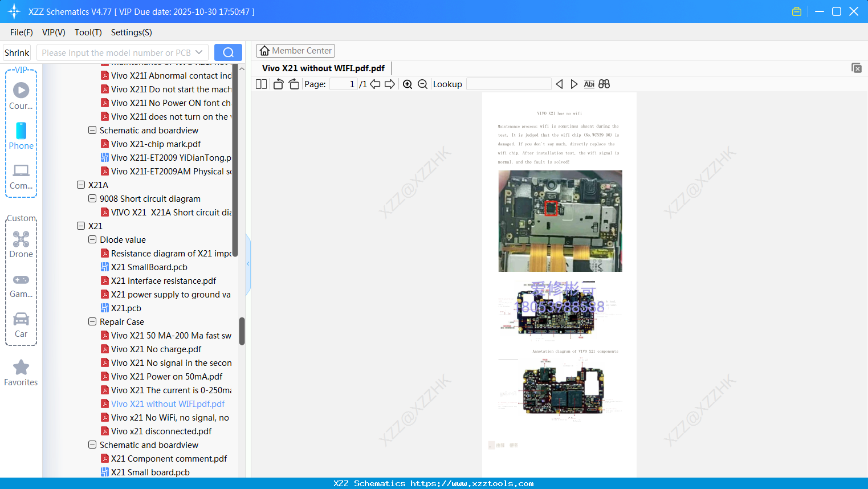Zoom out of the PDF
This screenshot has height=489, width=868.
(422, 84)
